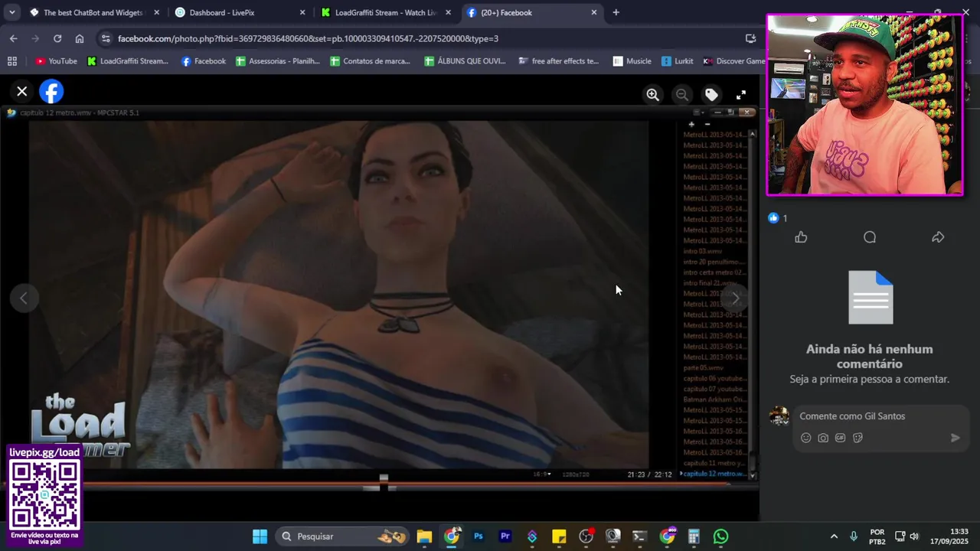Close the Dashboard - LivePix tab
Image resolution: width=980 pixels, height=551 pixels.
(302, 12)
